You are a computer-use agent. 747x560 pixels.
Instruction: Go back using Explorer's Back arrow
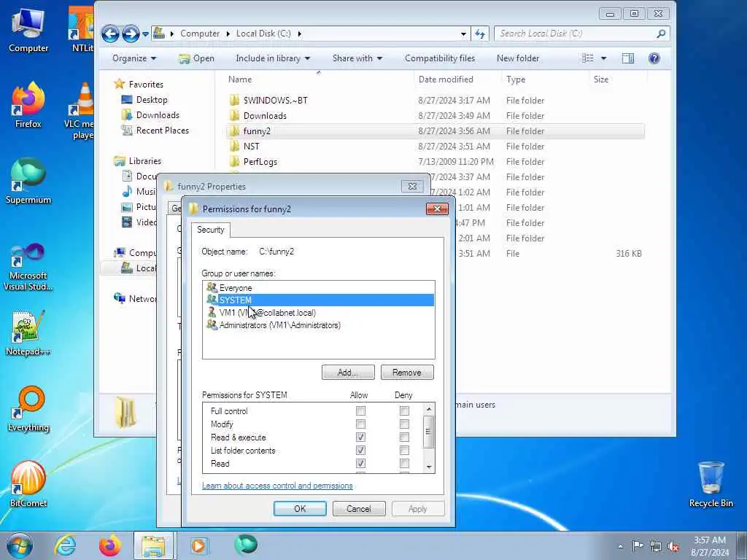(111, 34)
